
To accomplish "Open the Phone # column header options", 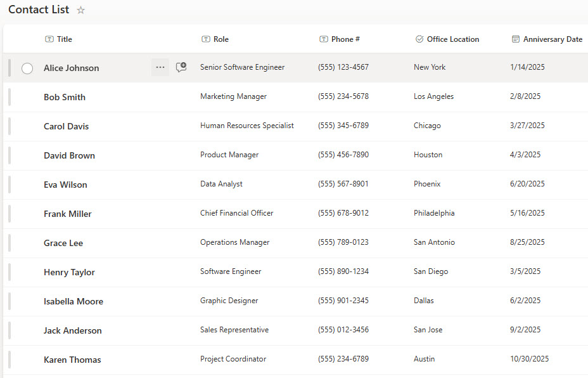I will [345, 39].
